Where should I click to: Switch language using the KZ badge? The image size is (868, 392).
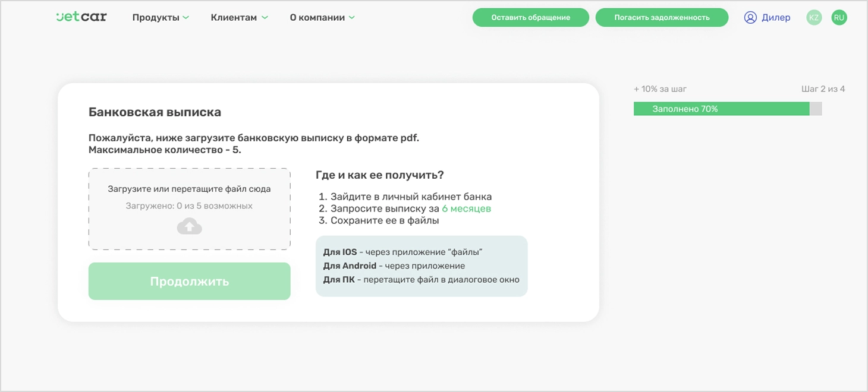pos(814,17)
